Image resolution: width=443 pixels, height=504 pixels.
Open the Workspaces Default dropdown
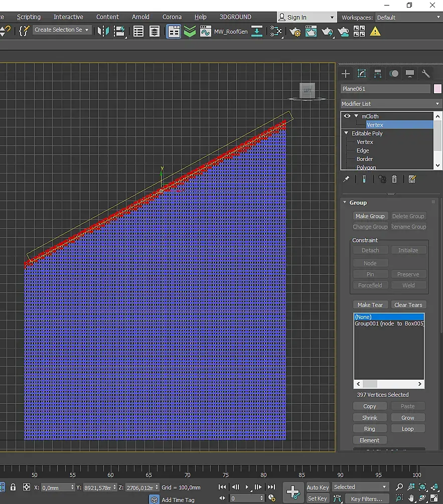408,18
